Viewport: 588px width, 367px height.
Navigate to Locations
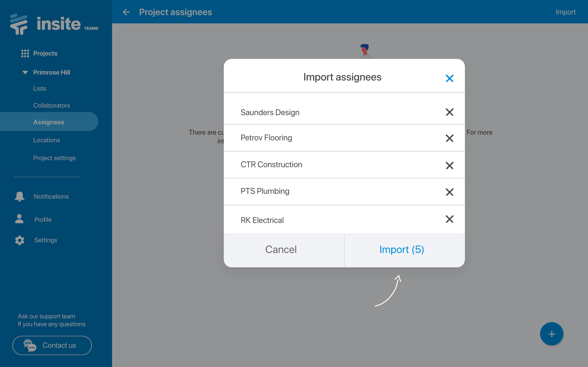46,140
